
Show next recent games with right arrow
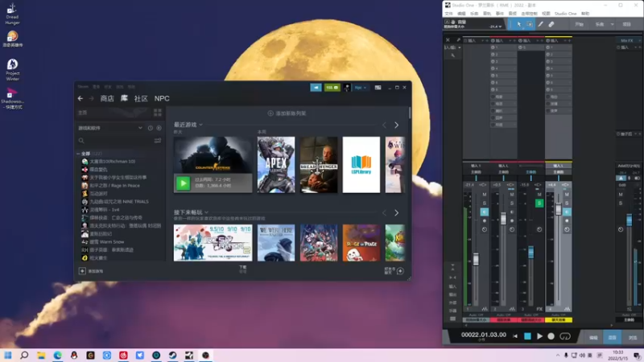pyautogui.click(x=396, y=125)
